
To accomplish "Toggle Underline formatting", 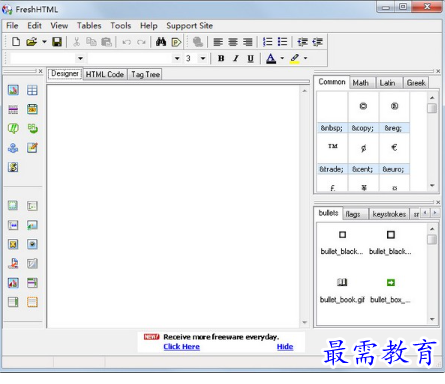I will click(x=251, y=59).
